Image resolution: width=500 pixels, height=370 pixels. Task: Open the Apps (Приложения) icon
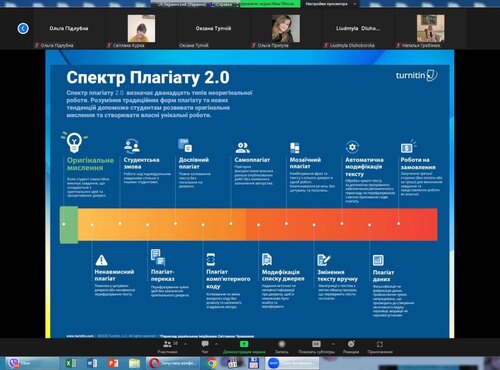[x=380, y=344]
